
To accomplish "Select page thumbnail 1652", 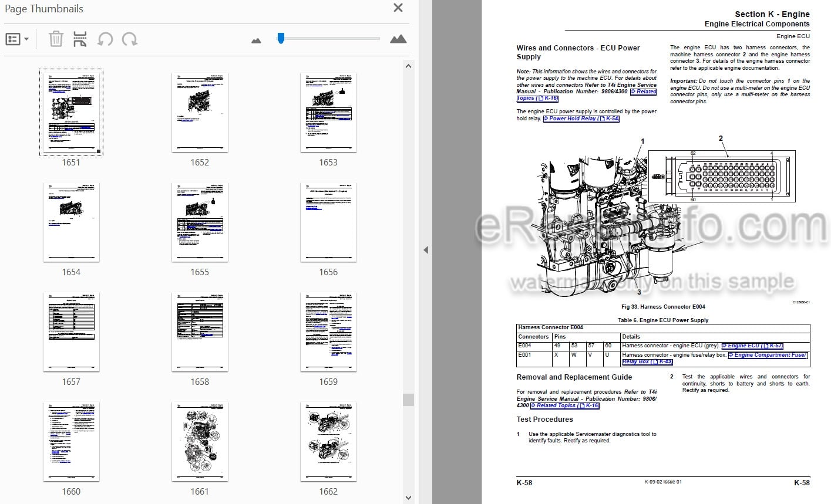I will 200,111.
